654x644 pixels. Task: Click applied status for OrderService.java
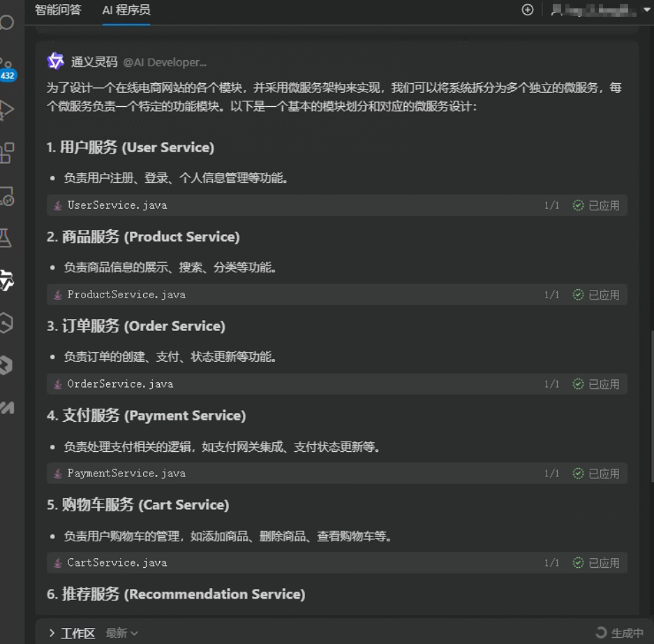coord(595,384)
